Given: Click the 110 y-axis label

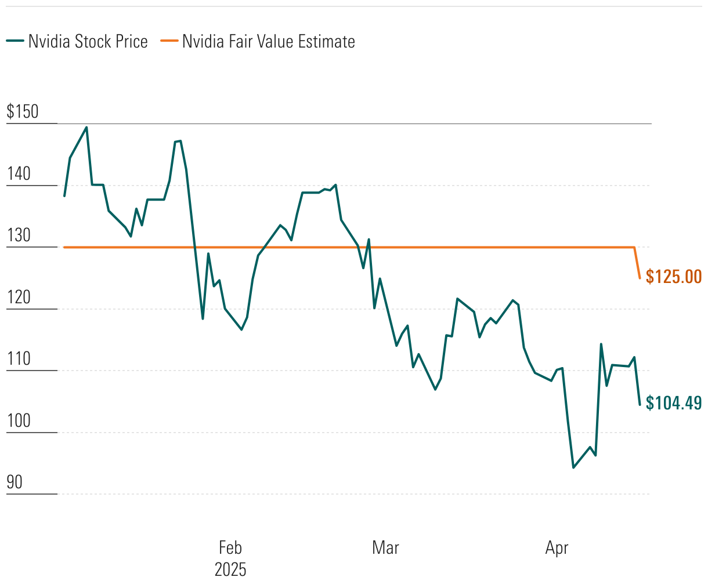Looking at the screenshot, I should click(x=19, y=358).
